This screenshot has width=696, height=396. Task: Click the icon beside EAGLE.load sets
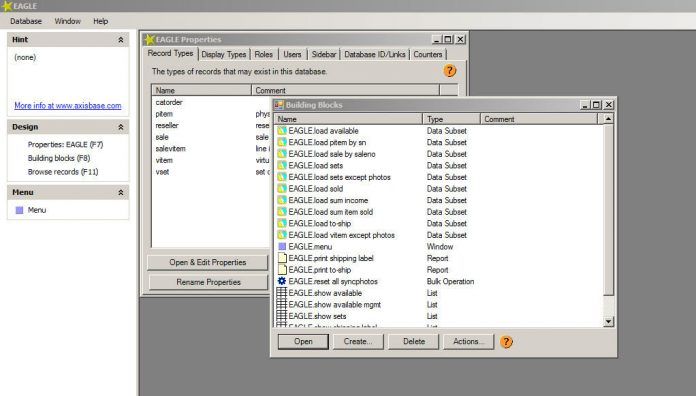(281, 165)
